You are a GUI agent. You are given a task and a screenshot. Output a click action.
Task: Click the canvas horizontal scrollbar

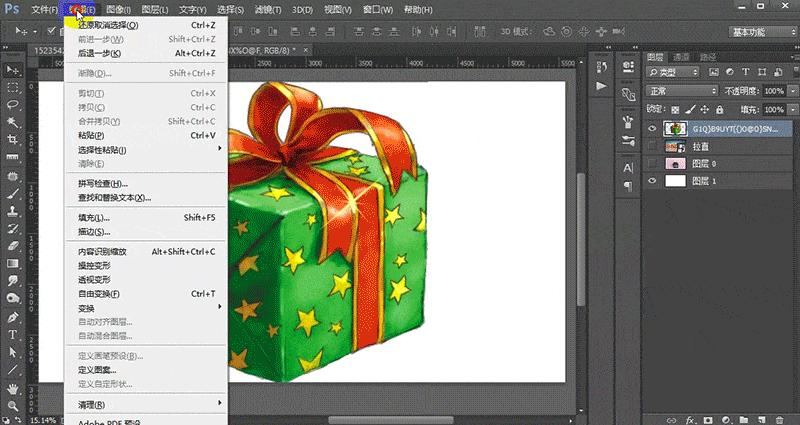(390, 420)
